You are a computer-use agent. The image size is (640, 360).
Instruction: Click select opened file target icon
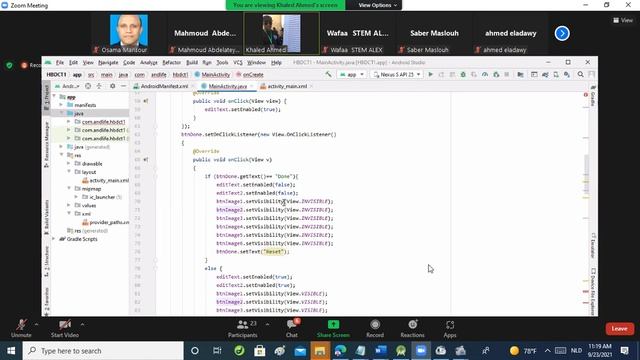point(88,86)
